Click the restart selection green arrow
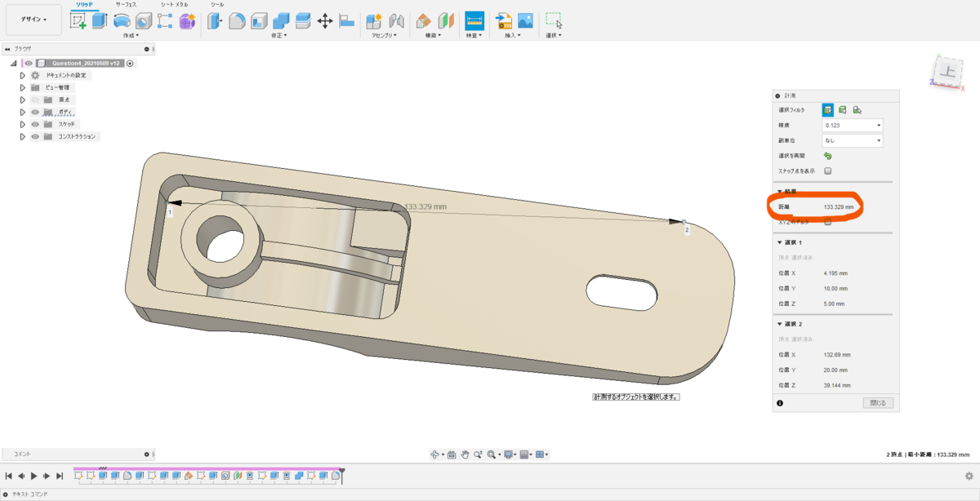The height and width of the screenshot is (501, 980). pos(827,155)
